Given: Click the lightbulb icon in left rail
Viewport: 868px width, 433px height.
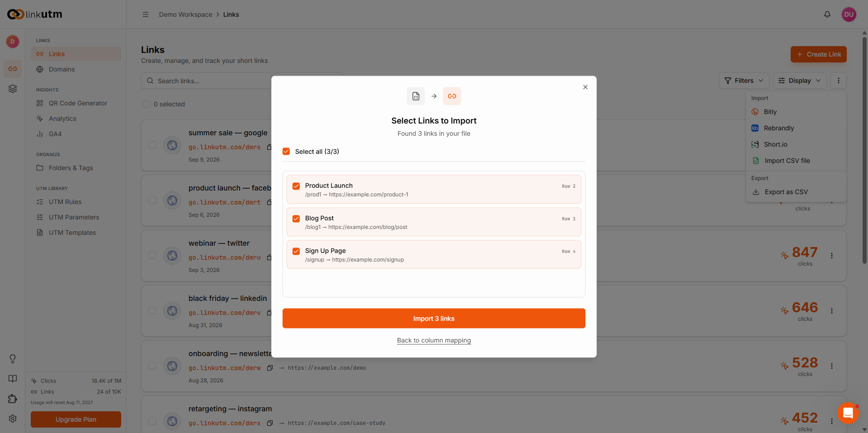Looking at the screenshot, I should click(x=13, y=359).
